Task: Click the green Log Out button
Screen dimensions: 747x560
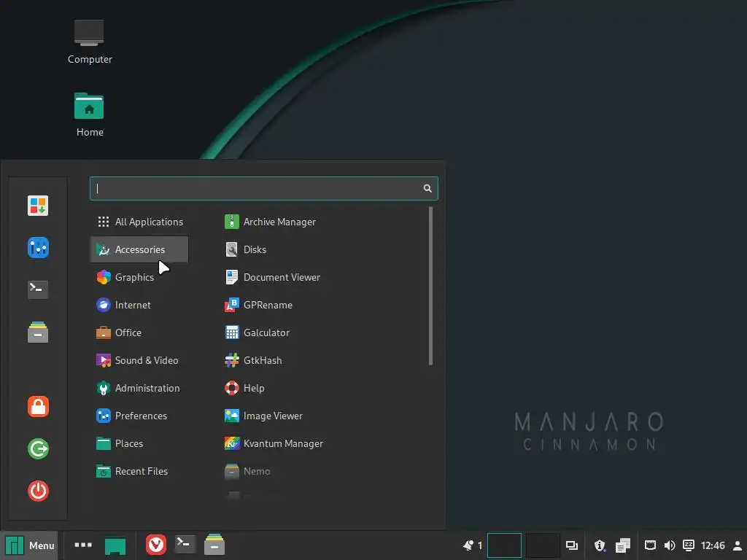Action: tap(38, 448)
